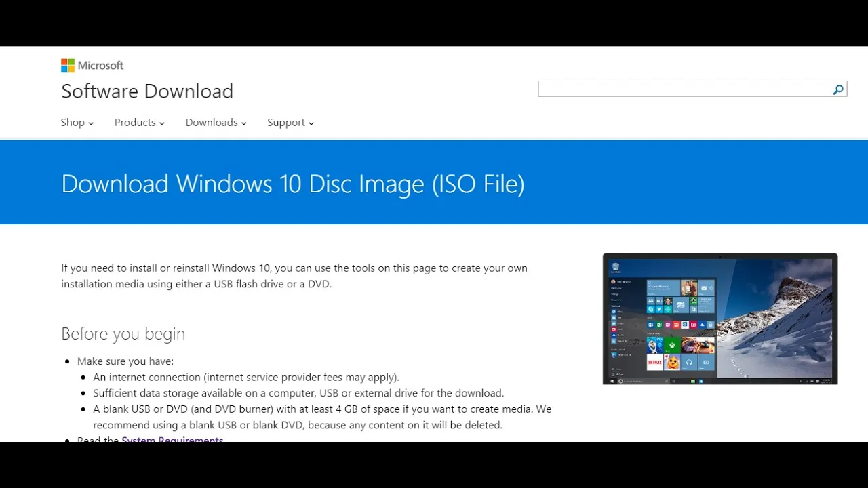Click the Before you begin heading
Image resolution: width=868 pixels, height=488 pixels.
coord(123,333)
